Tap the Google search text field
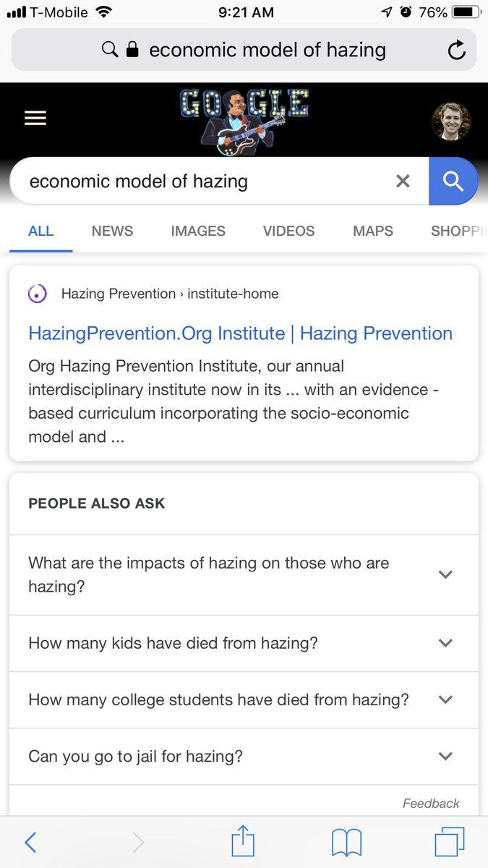 pyautogui.click(x=202, y=181)
